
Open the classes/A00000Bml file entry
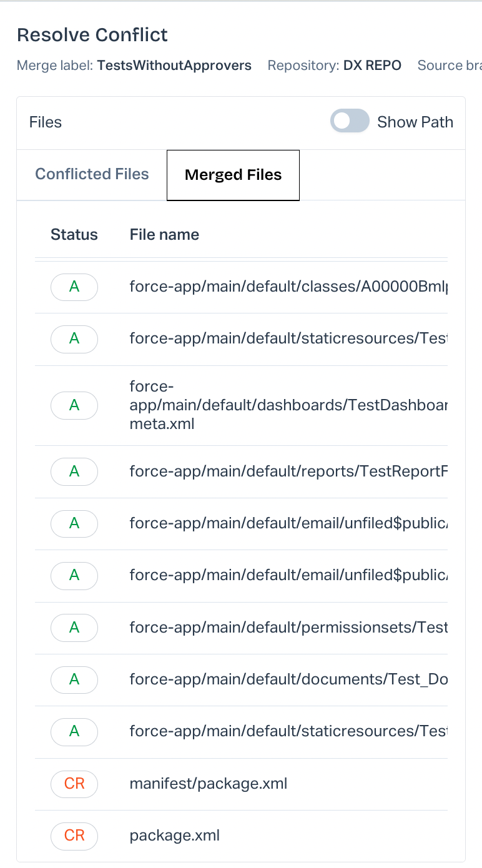(288, 287)
